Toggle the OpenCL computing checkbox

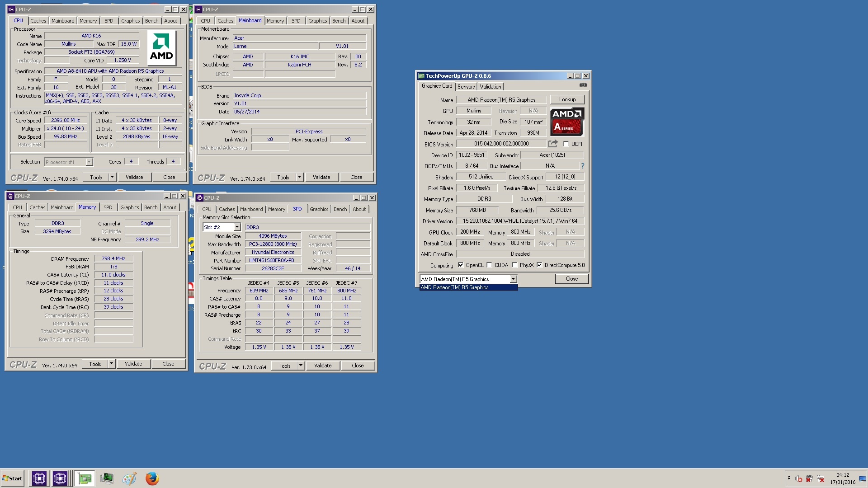(461, 265)
